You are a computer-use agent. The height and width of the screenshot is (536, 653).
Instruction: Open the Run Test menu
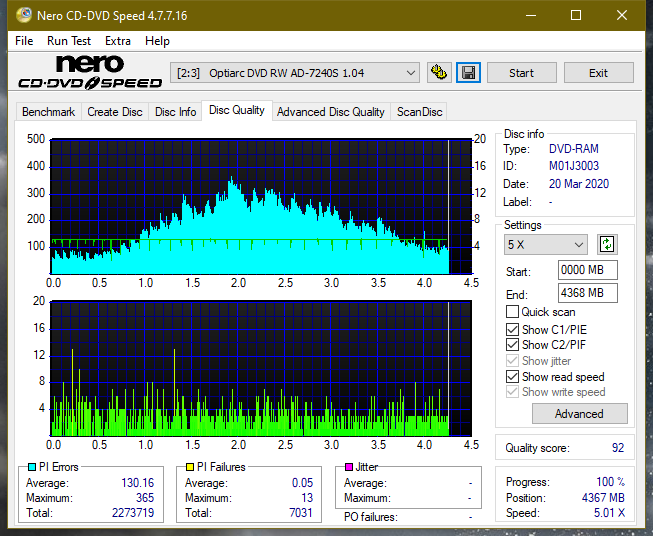[x=69, y=41]
